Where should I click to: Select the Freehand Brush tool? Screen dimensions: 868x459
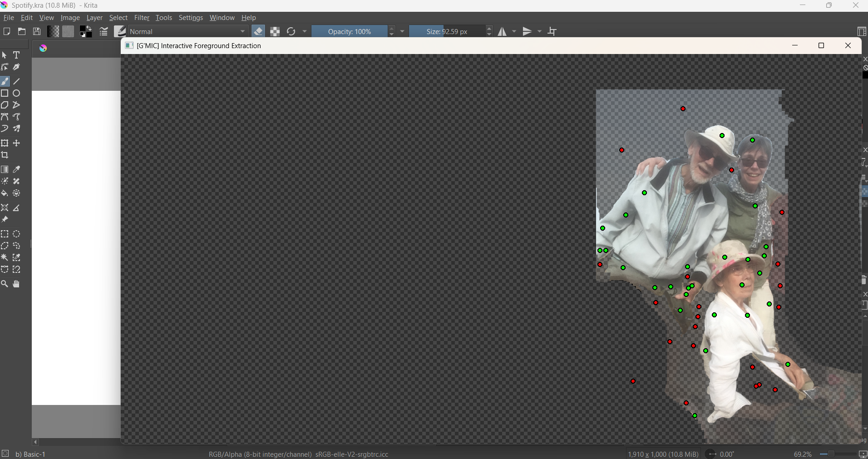5,82
